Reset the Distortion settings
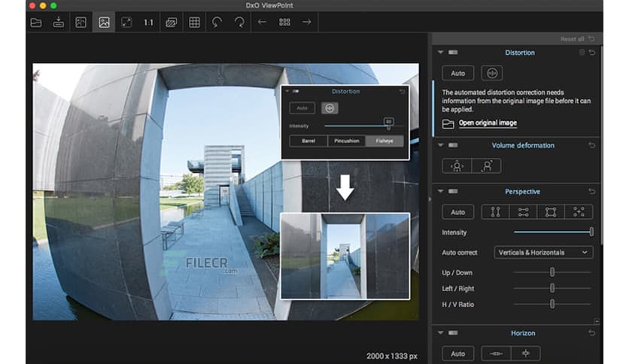The image size is (629, 364). click(x=592, y=53)
